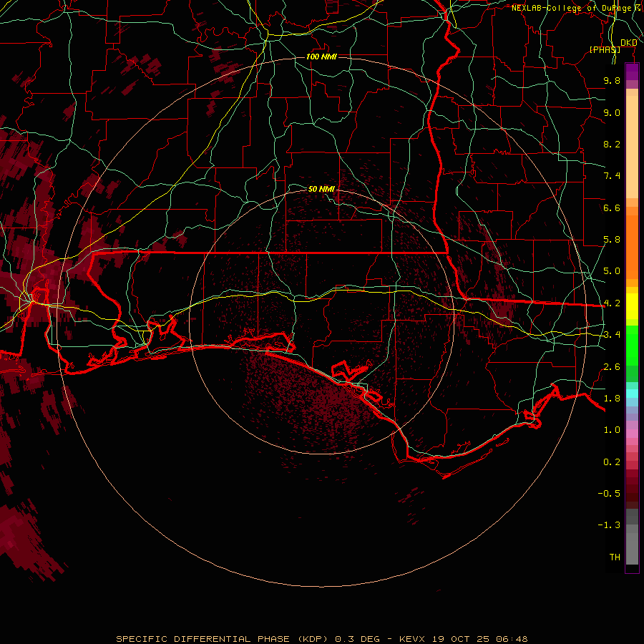
Task: Click the 7.4 legend value
Action: [x=612, y=176]
